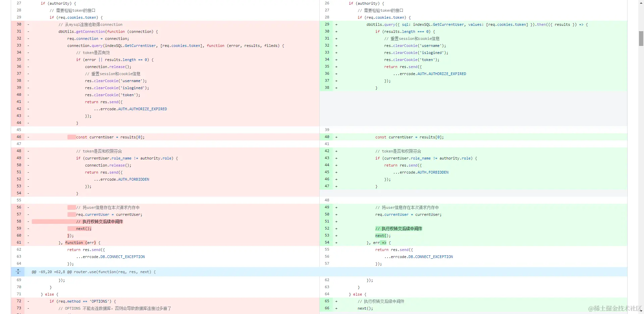Click '// 重置session和cookie信息' on added line 31
The image size is (644, 314).
click(x=412, y=39)
